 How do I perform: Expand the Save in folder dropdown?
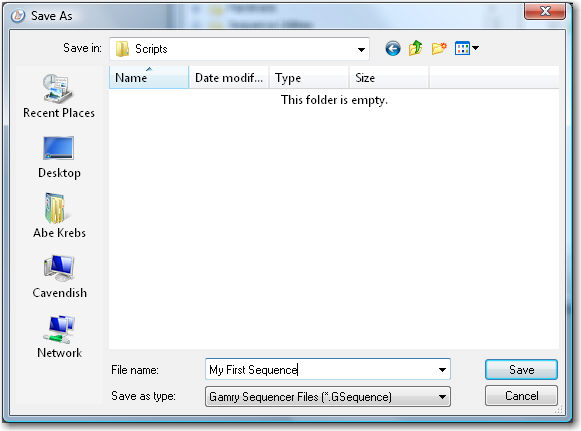tap(361, 49)
